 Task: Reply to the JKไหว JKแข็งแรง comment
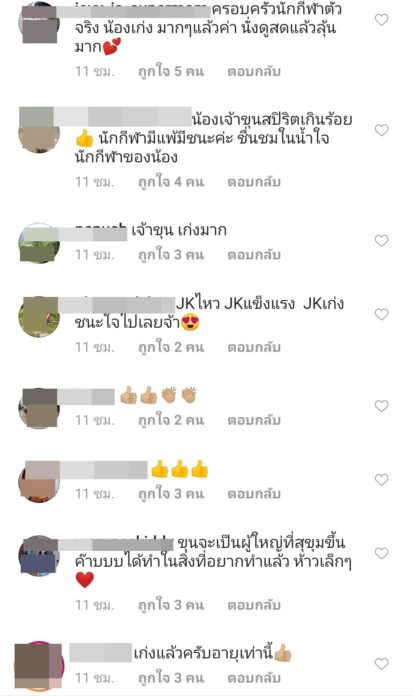click(x=254, y=347)
